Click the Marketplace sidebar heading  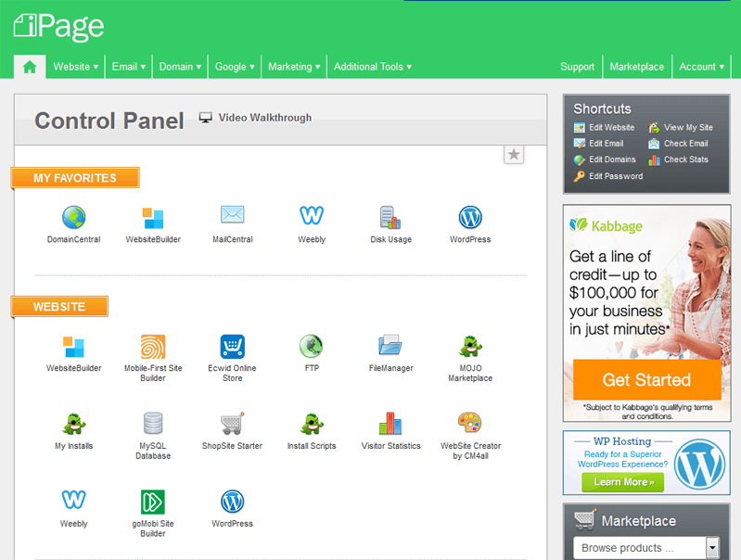pos(638,521)
